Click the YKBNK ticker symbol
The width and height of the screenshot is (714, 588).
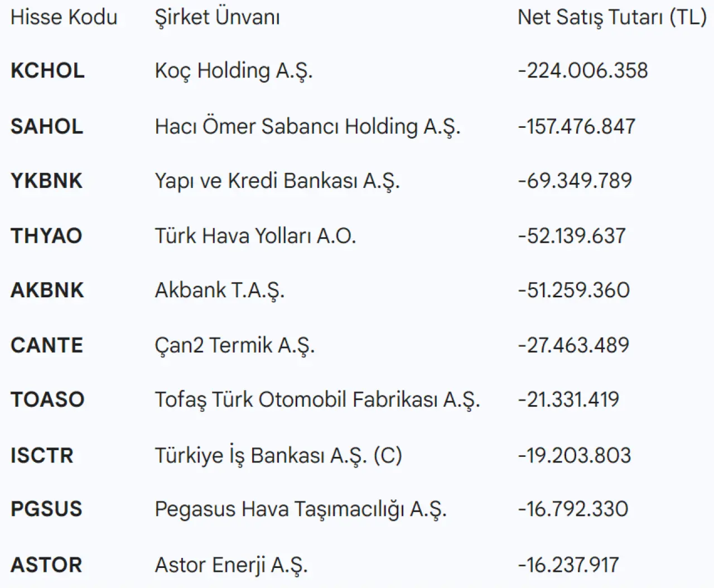coord(46,181)
